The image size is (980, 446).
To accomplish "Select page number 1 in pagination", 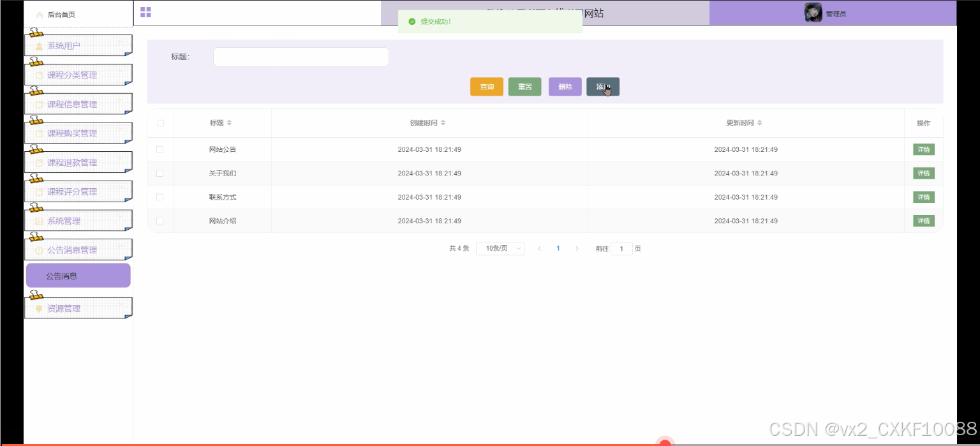I will (558, 249).
